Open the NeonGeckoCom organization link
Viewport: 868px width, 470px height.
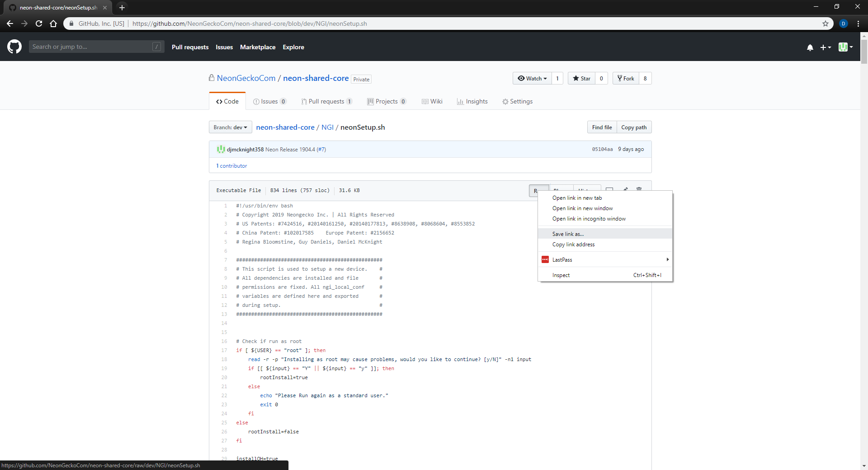click(x=246, y=78)
